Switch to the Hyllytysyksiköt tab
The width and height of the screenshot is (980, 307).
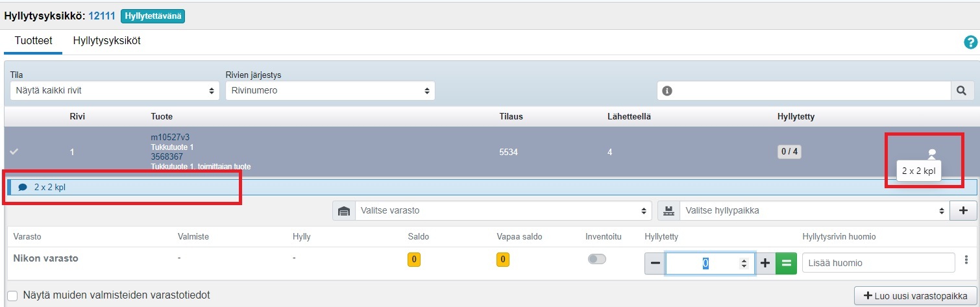click(106, 41)
